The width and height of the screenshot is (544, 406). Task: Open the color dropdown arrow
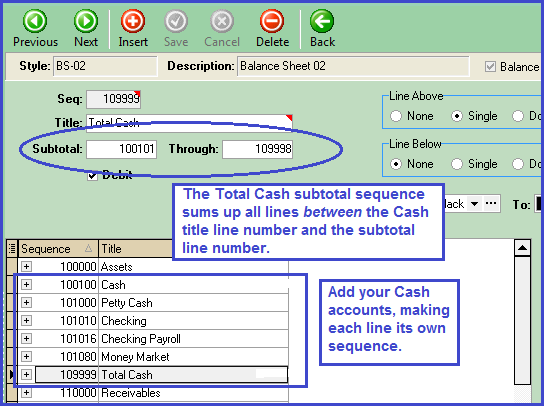pyautogui.click(x=474, y=204)
